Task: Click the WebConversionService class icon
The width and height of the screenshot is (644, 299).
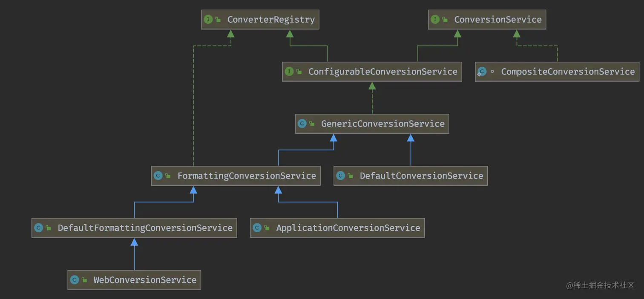Action: click(x=75, y=280)
